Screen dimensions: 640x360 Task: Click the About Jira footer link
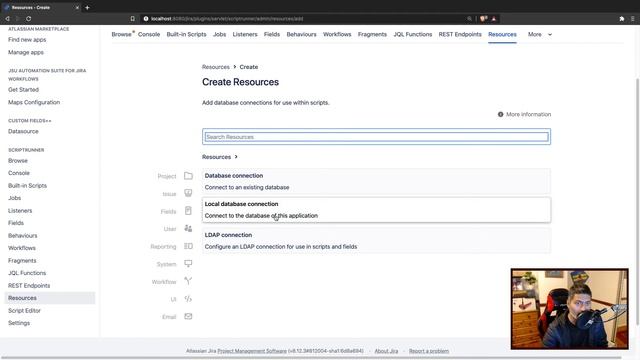(386, 351)
